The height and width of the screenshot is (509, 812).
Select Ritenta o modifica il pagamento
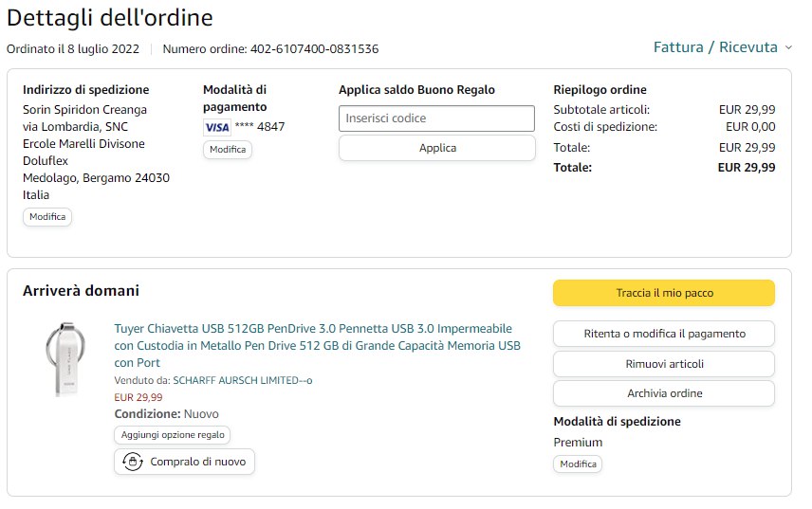coord(663,334)
